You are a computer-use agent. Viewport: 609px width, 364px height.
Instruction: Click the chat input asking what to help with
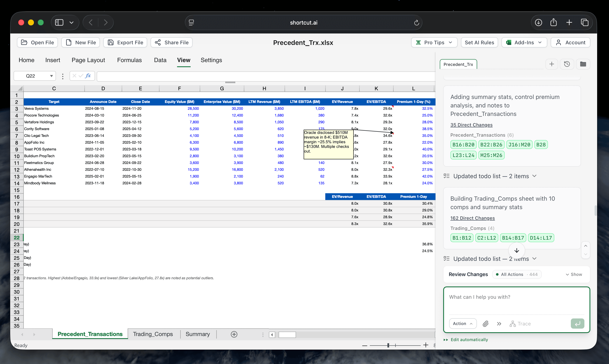515,302
